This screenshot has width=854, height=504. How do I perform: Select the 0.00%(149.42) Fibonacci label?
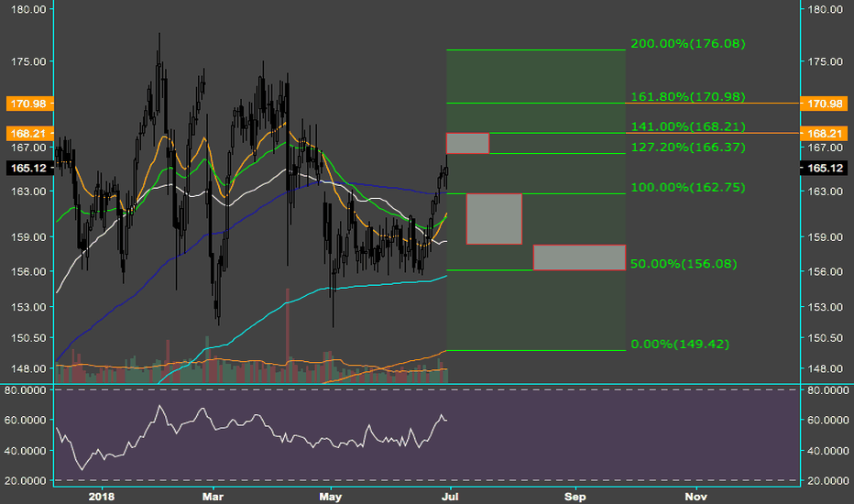click(x=680, y=344)
